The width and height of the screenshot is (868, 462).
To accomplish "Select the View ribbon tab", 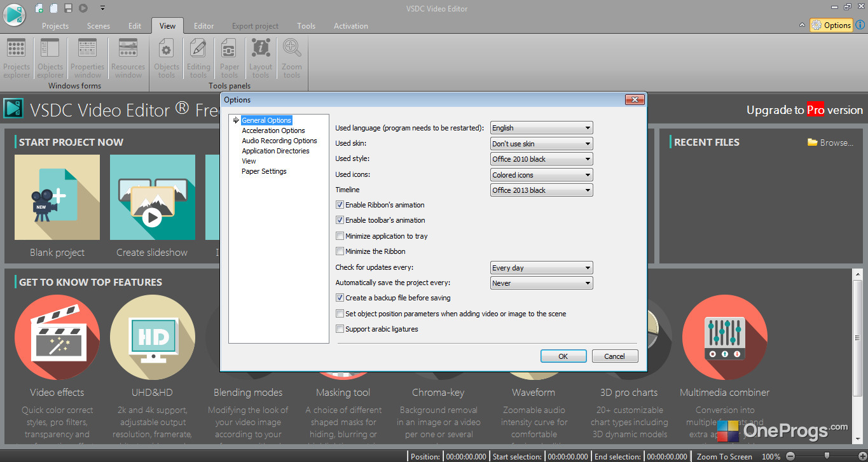I will 168,26.
